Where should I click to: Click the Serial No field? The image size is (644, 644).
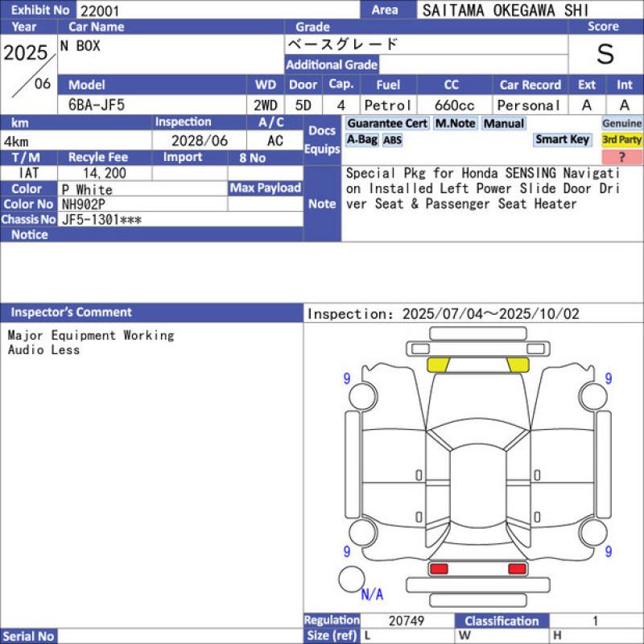coord(180,636)
